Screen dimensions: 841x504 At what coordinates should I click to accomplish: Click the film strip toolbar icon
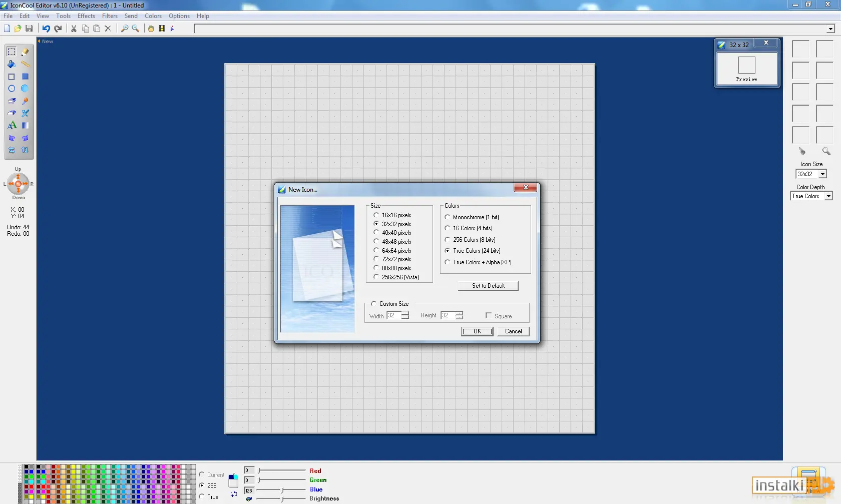point(162,29)
